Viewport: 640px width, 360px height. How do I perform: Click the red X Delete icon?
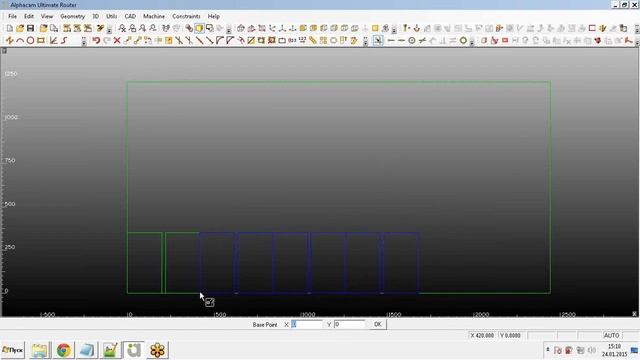click(x=117, y=40)
